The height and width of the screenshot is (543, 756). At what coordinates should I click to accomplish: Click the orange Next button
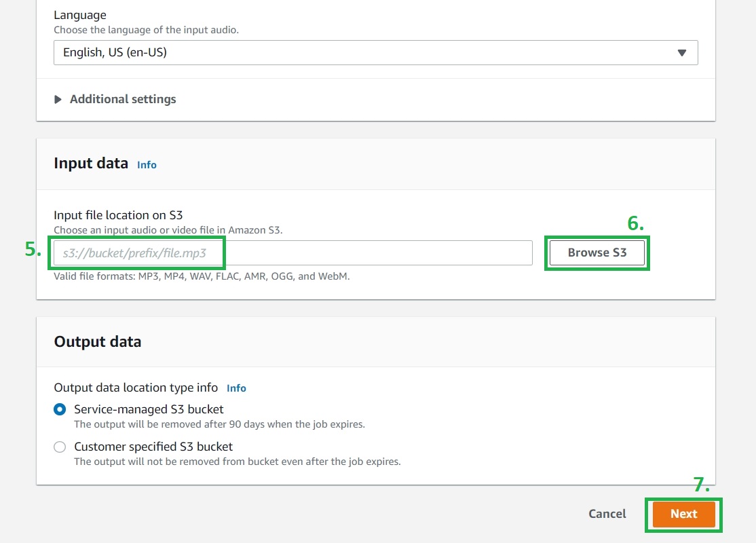point(683,514)
